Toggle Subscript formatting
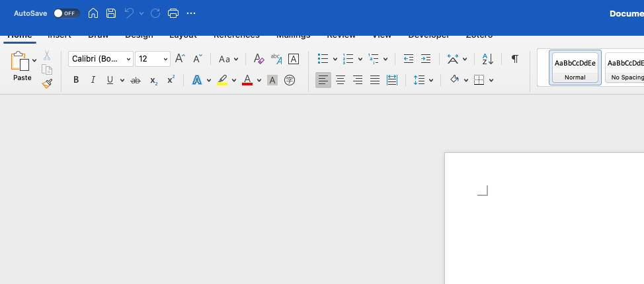This screenshot has width=644, height=284. click(x=153, y=80)
